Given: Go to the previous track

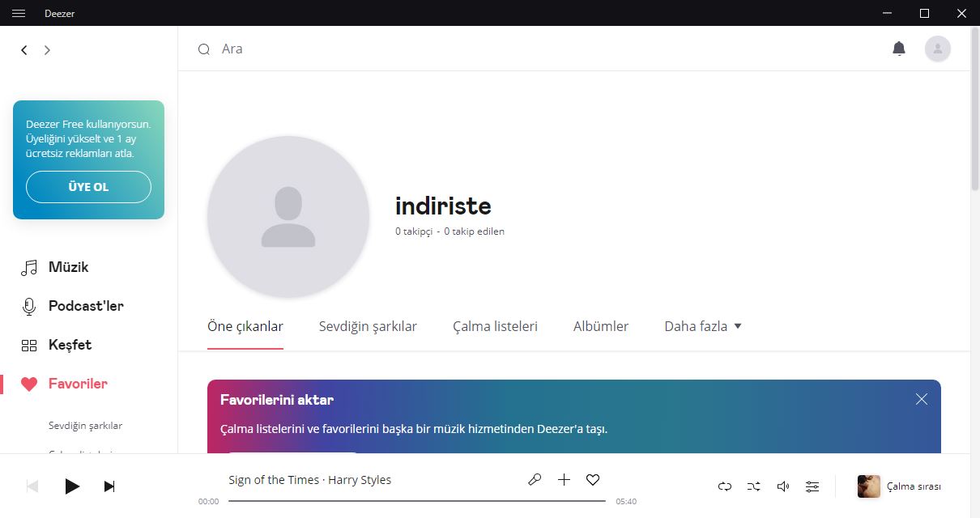Looking at the screenshot, I should tap(32, 486).
